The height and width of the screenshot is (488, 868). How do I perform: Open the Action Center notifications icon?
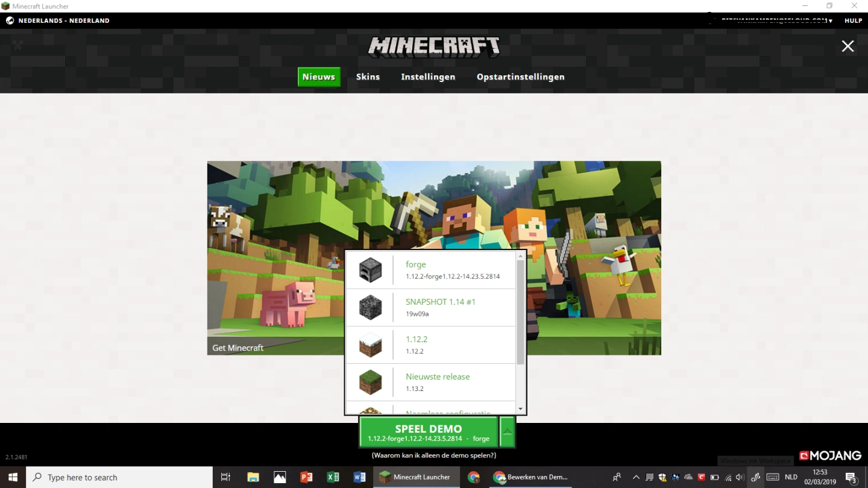(x=851, y=478)
